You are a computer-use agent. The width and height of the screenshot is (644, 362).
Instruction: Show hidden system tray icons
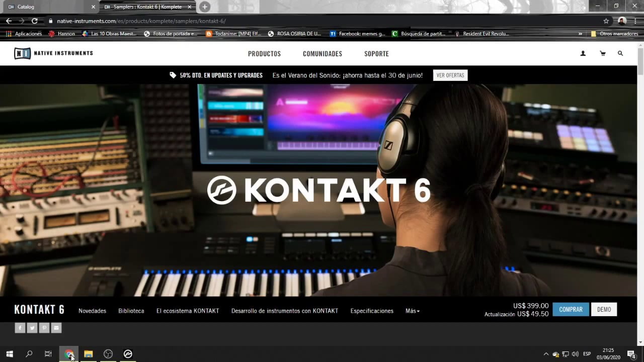546,354
